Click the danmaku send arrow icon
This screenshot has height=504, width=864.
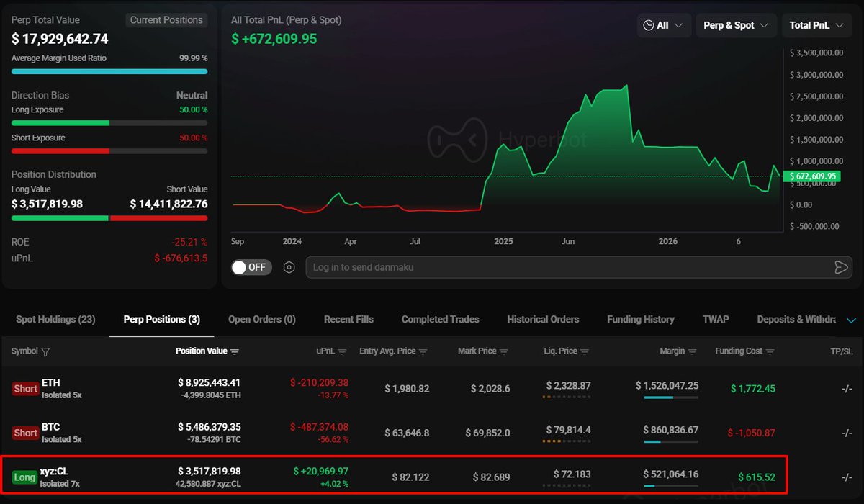click(x=840, y=267)
